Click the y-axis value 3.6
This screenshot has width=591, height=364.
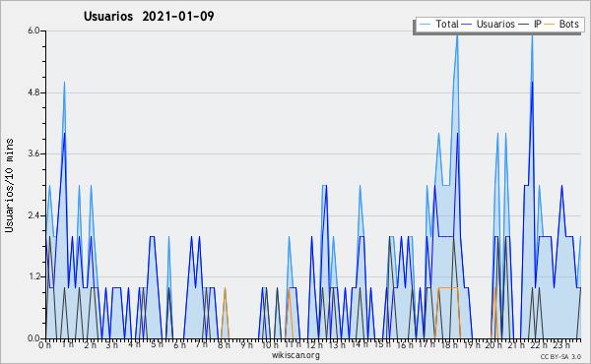(33, 153)
